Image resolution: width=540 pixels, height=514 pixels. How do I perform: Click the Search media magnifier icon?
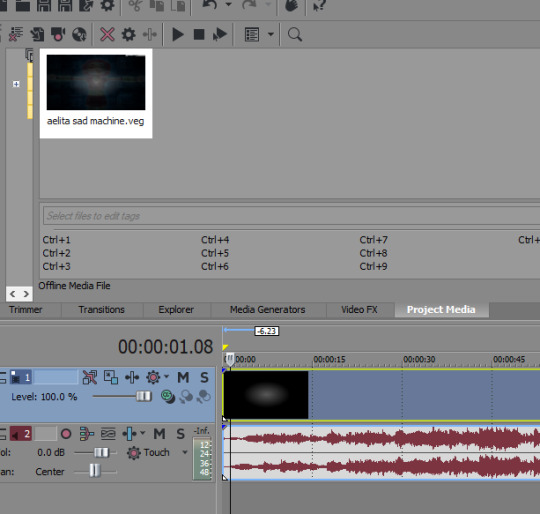[x=295, y=34]
